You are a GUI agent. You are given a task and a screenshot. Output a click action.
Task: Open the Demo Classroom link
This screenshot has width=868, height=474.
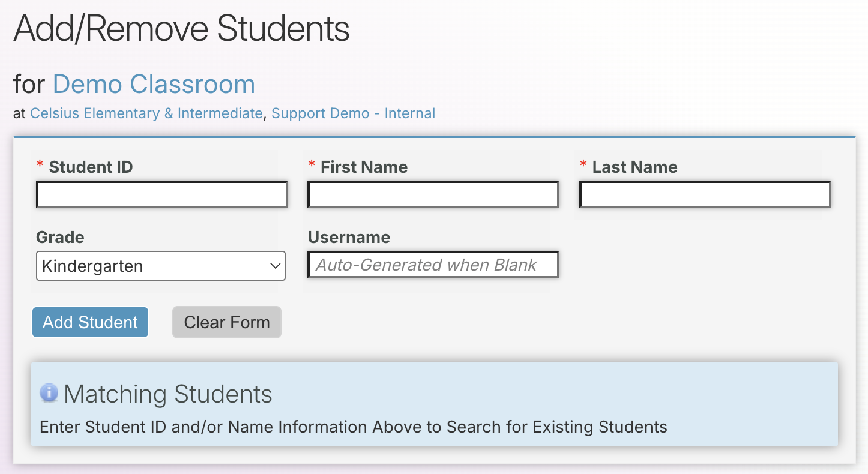click(x=154, y=84)
